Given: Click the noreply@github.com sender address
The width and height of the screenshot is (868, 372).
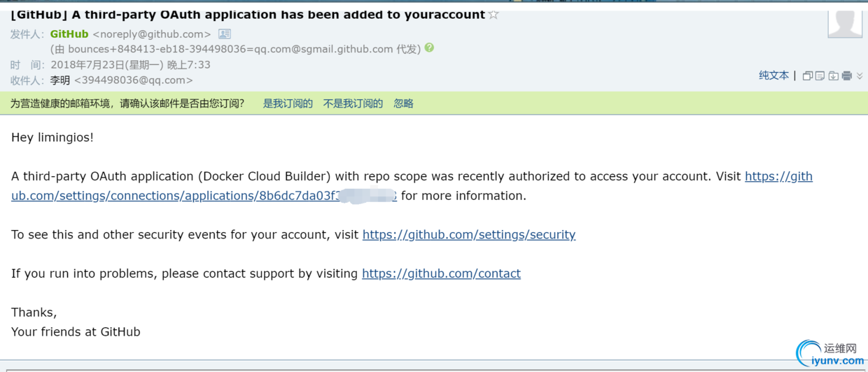Looking at the screenshot, I should 152,34.
